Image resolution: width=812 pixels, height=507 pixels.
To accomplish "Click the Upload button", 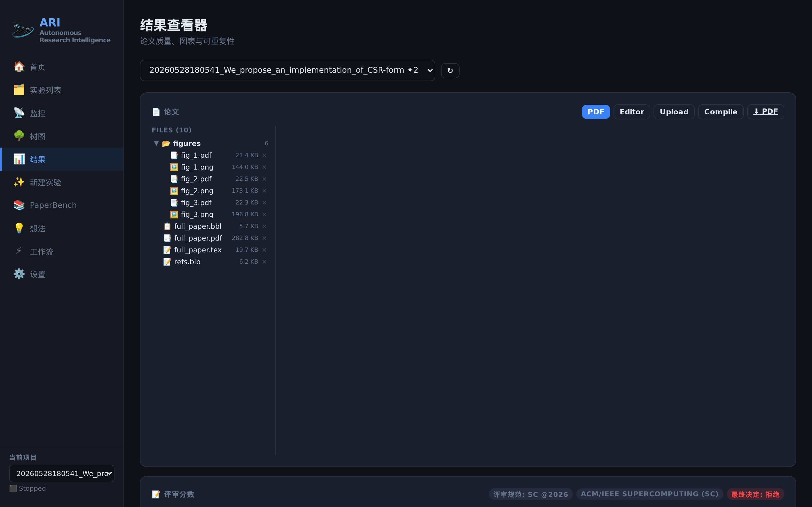I will [x=674, y=112].
